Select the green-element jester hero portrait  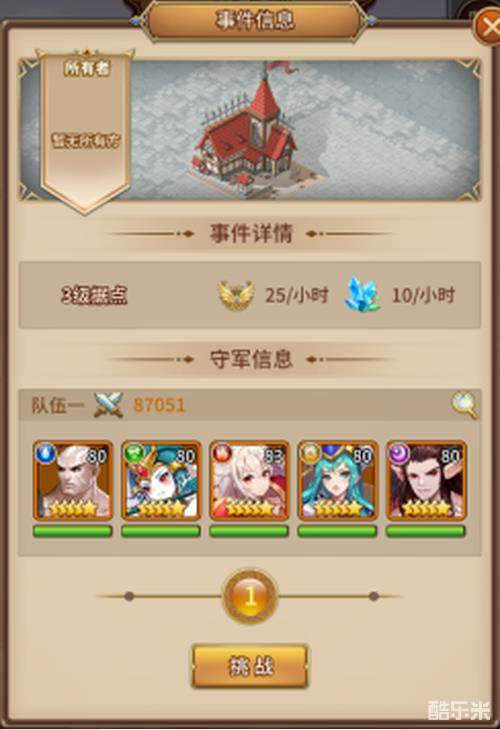click(x=161, y=480)
